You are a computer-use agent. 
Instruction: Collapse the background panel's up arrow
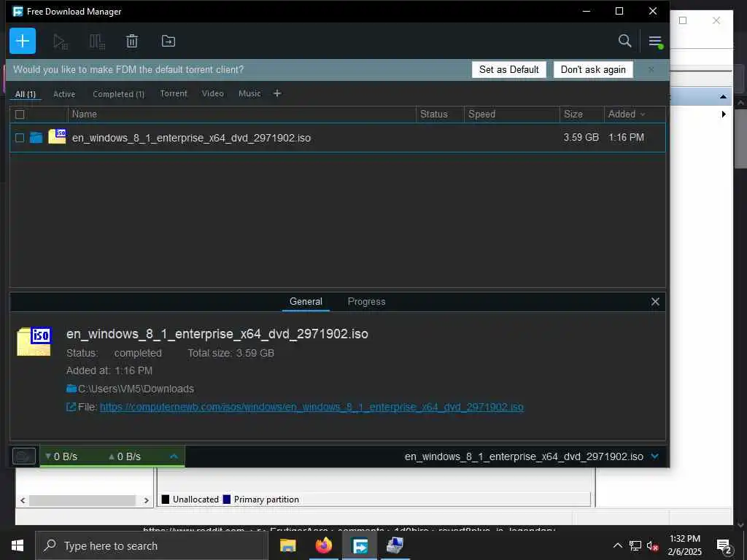[x=723, y=97]
